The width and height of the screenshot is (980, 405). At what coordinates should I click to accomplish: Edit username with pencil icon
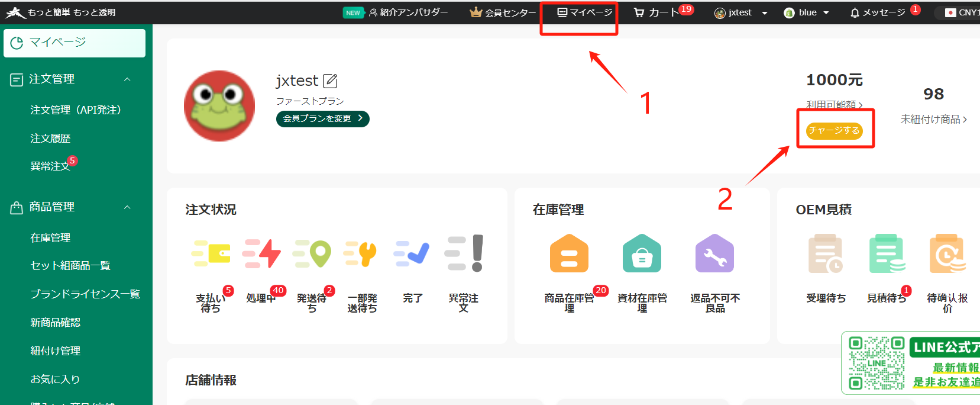click(x=330, y=81)
